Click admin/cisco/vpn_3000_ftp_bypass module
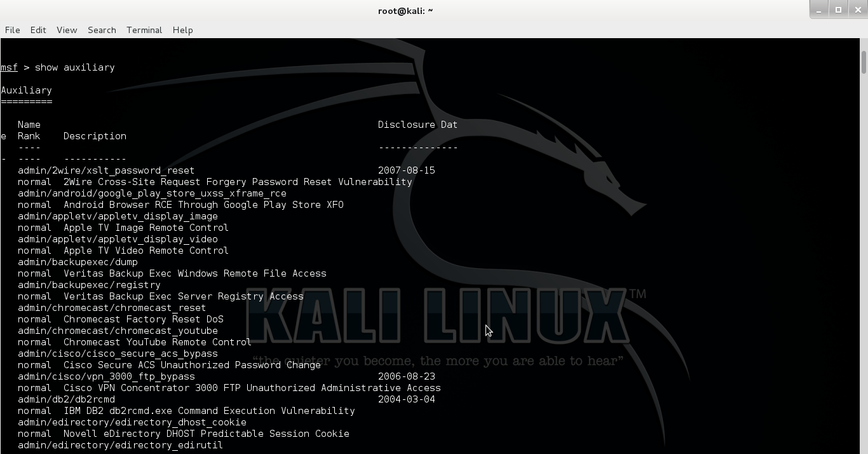The image size is (868, 454). point(106,376)
